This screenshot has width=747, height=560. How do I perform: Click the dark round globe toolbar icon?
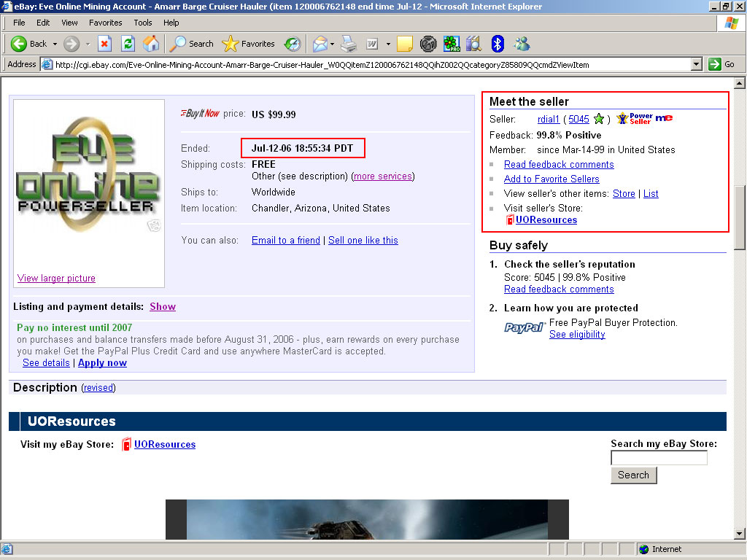click(428, 44)
